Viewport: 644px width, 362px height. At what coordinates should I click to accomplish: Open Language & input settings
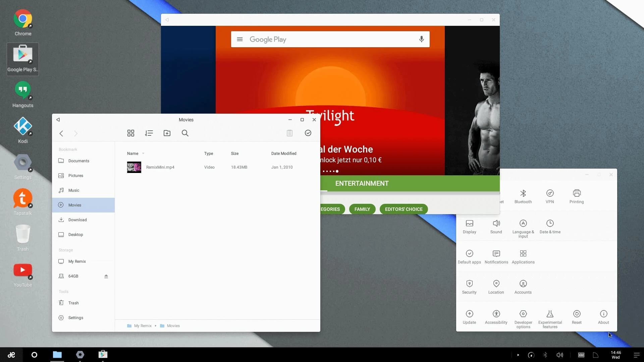[x=523, y=229]
